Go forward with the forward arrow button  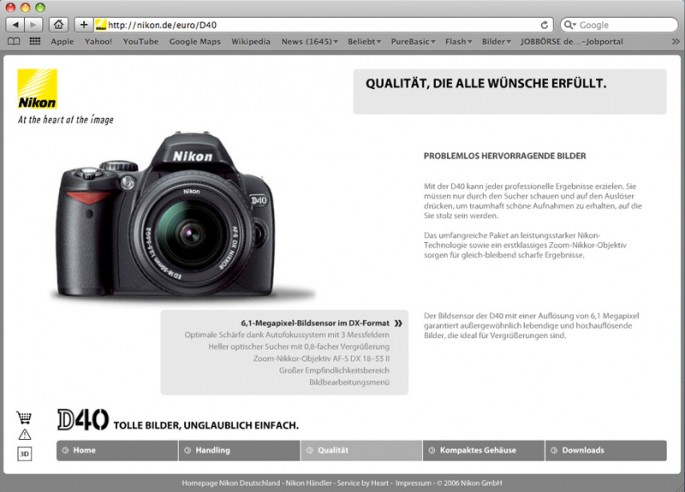[x=33, y=25]
